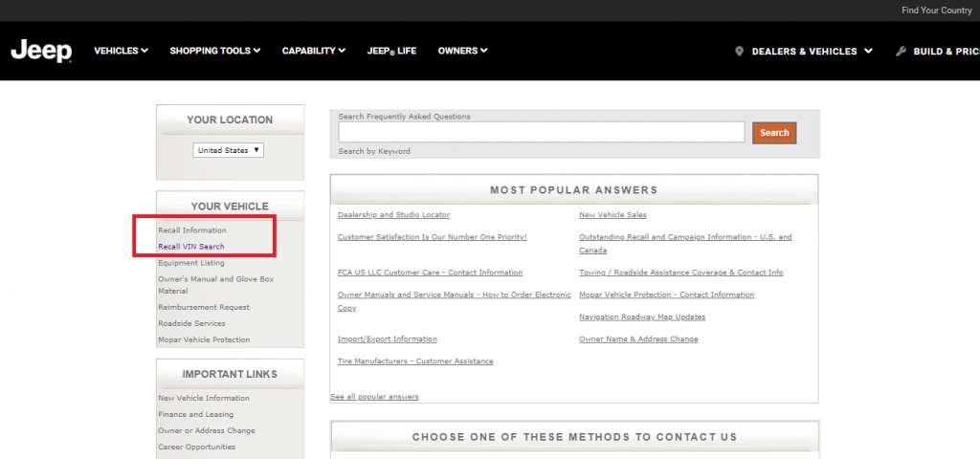Click the Important Links panel heading
The width and height of the screenshot is (980, 459).
(230, 374)
